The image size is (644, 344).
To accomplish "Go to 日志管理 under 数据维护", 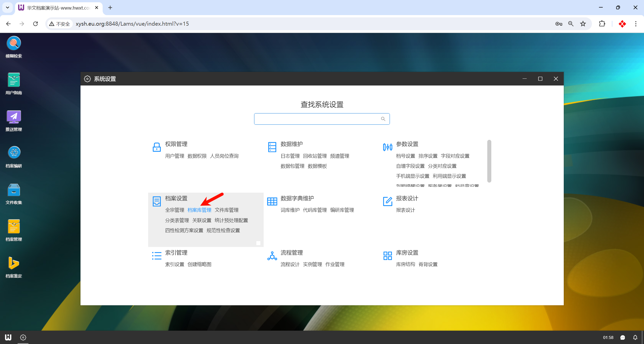I will 290,156.
